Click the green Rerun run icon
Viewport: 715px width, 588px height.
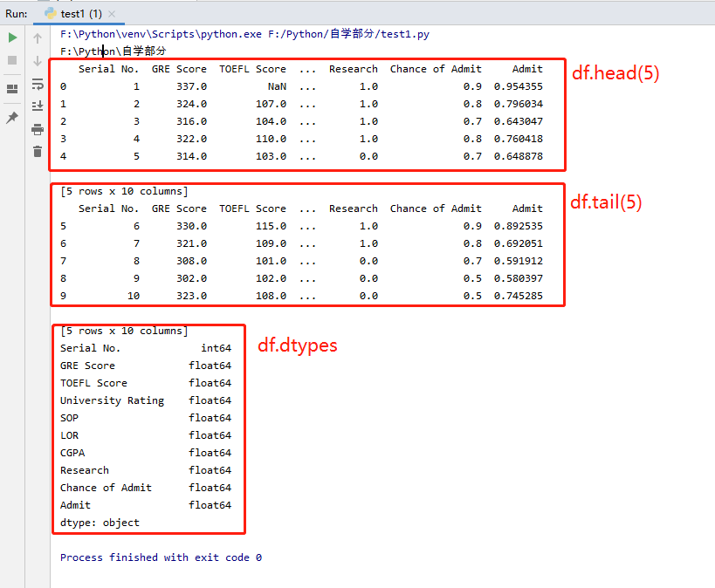[x=12, y=38]
